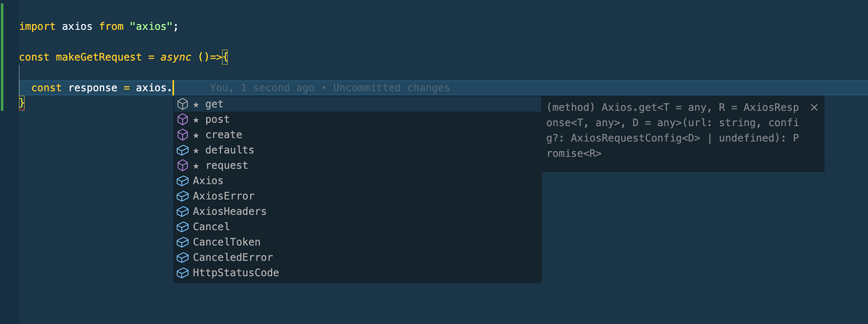Click the icon beside AxiosHeaders suggestion
868x324 pixels.
pyautogui.click(x=183, y=211)
